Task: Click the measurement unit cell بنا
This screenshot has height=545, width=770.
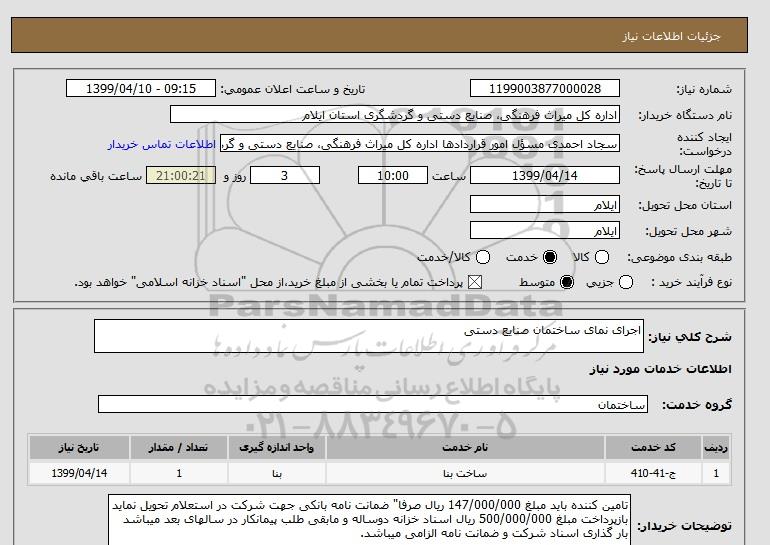Action: 276,473
